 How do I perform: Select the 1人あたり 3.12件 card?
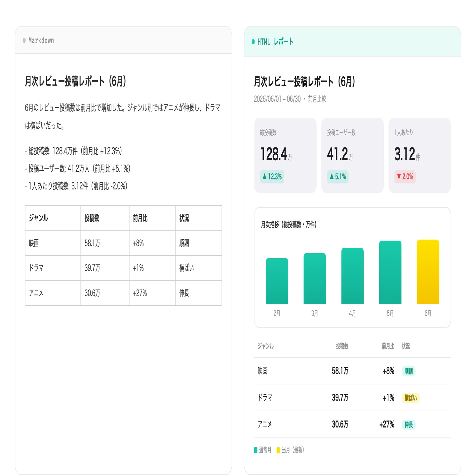point(420,155)
